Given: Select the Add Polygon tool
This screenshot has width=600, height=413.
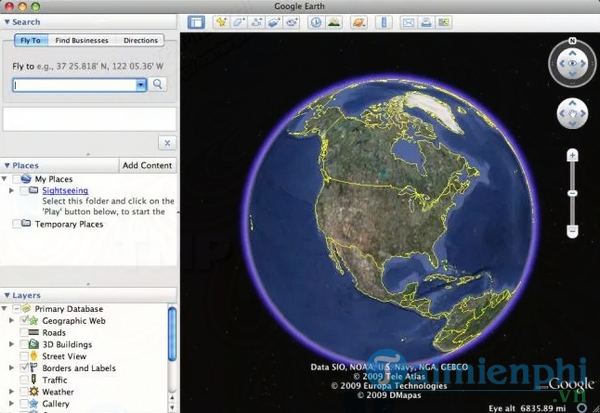Looking at the screenshot, I should 239,22.
